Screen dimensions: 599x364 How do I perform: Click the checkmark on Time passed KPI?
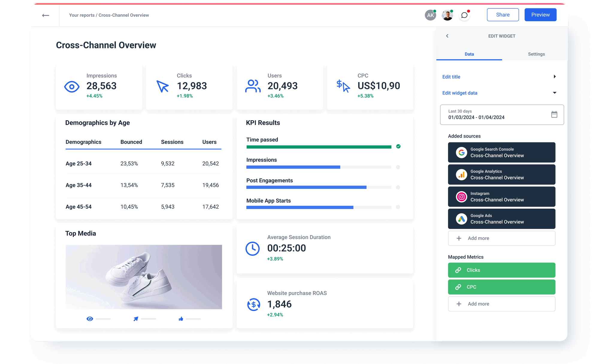tap(398, 147)
